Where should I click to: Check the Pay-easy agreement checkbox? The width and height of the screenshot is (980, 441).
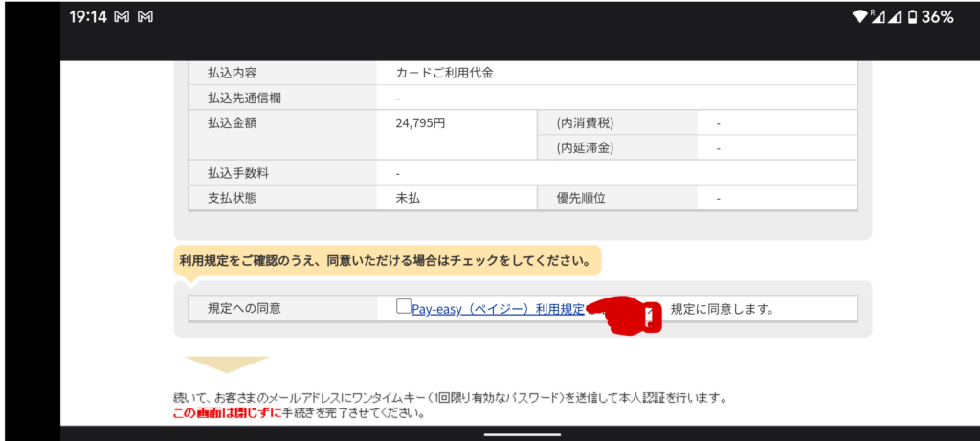(404, 307)
